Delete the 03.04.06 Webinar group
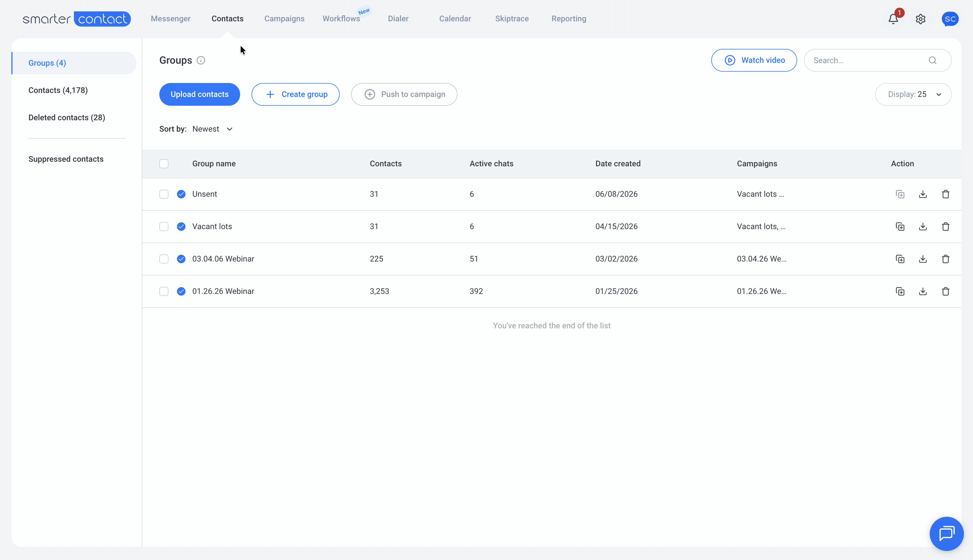The height and width of the screenshot is (560, 973). (x=945, y=259)
